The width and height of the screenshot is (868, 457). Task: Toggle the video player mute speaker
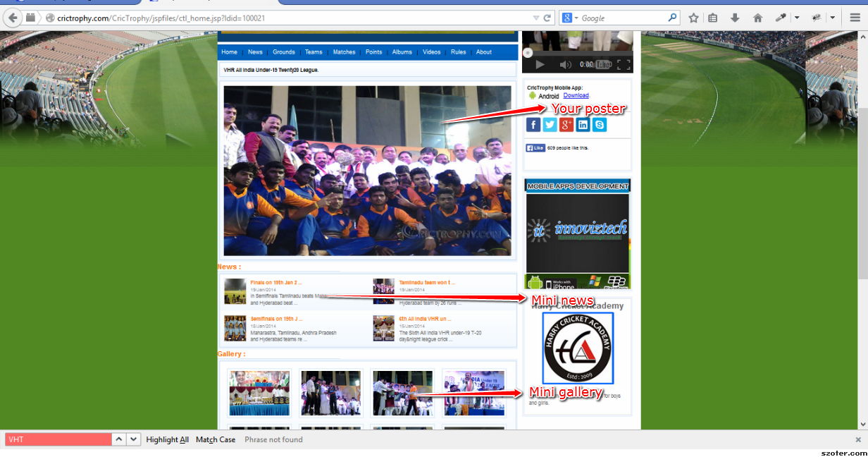(x=565, y=64)
